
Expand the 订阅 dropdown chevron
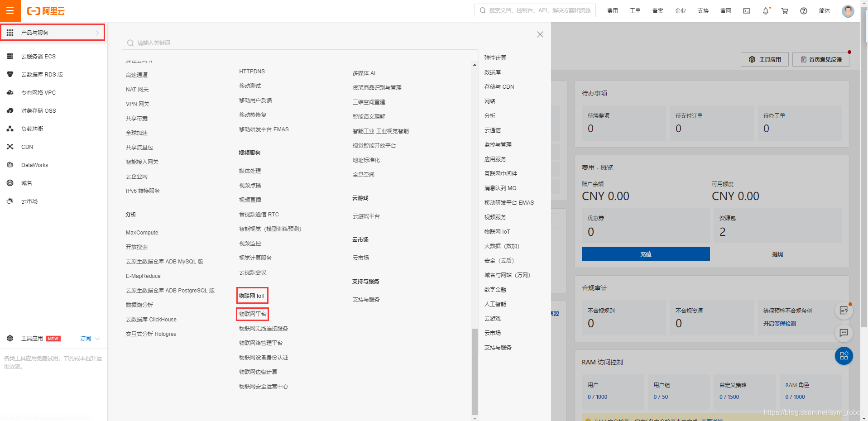click(97, 339)
